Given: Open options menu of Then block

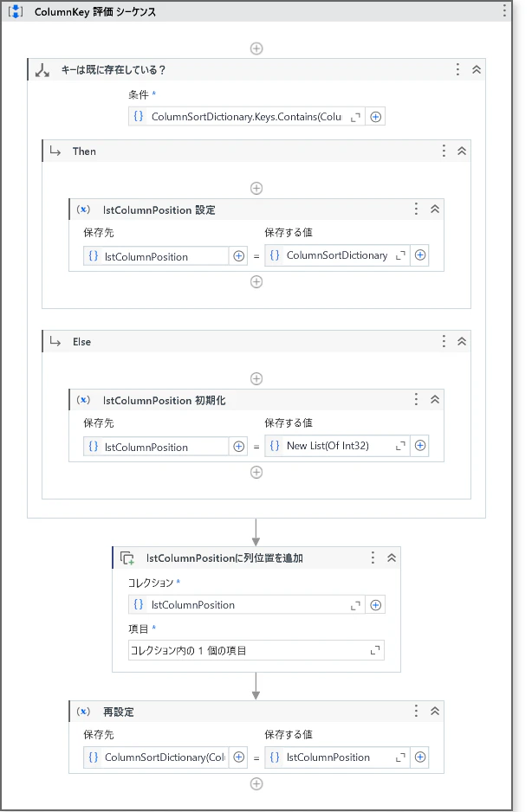Looking at the screenshot, I should tap(444, 151).
